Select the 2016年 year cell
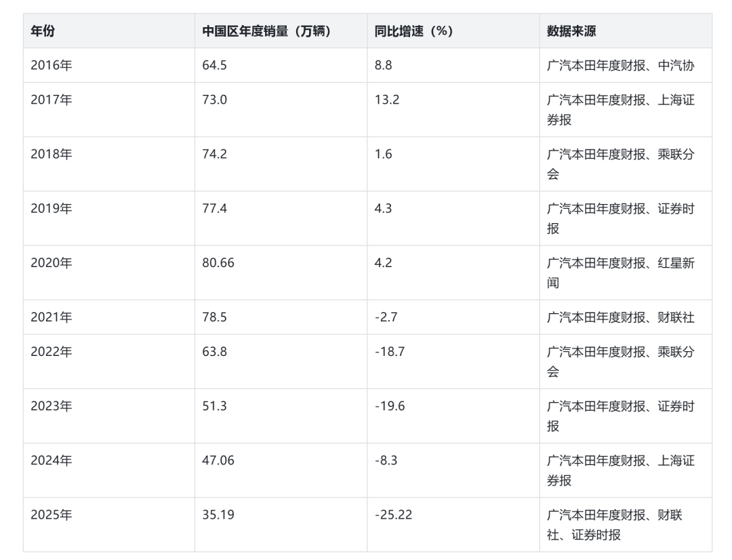Viewport: 732px width, 560px height. (x=51, y=65)
